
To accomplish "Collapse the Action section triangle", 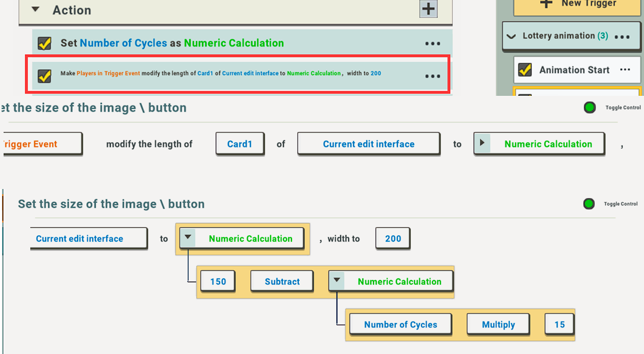I will point(36,10).
